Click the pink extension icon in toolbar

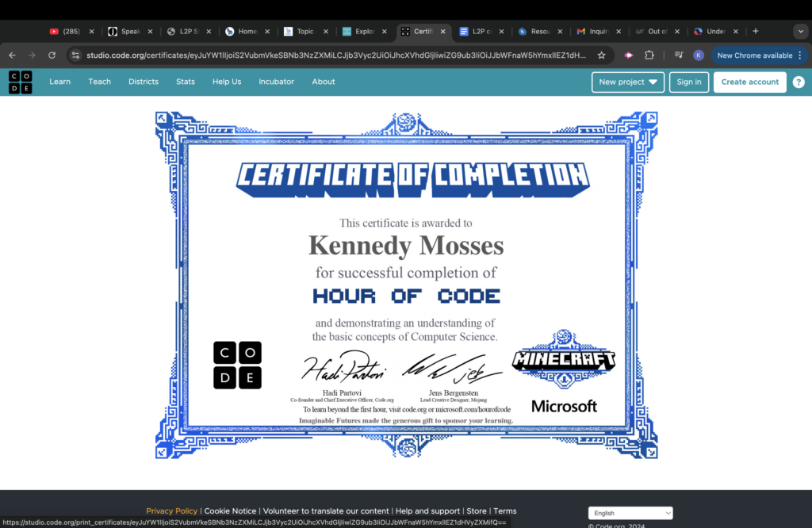pos(629,55)
